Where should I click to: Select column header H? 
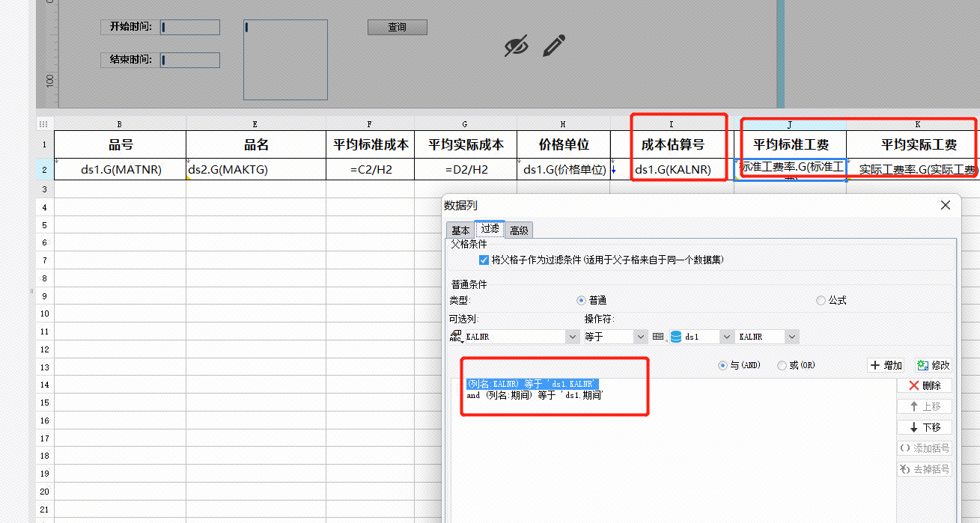click(563, 124)
